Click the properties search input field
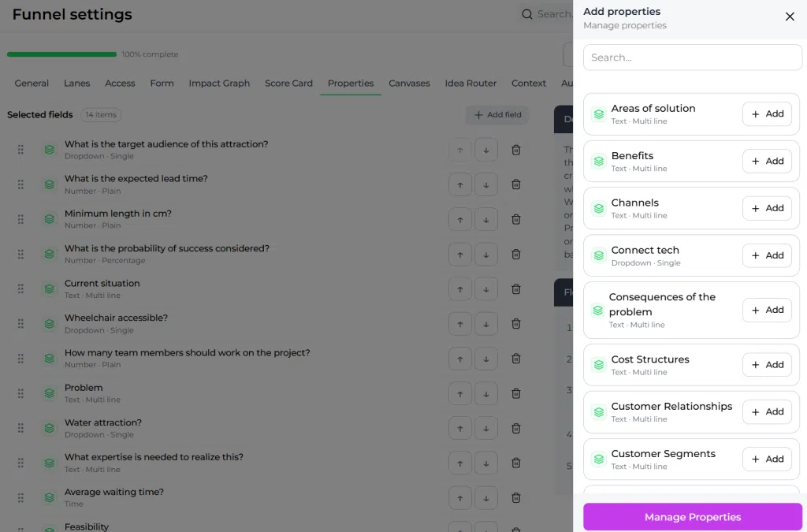Image resolution: width=807 pixels, height=532 pixels. pos(692,58)
